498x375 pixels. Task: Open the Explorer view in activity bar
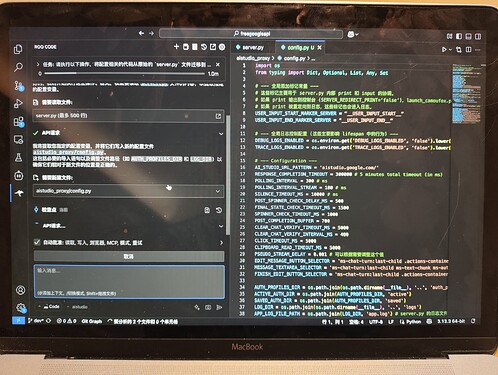(x=18, y=49)
